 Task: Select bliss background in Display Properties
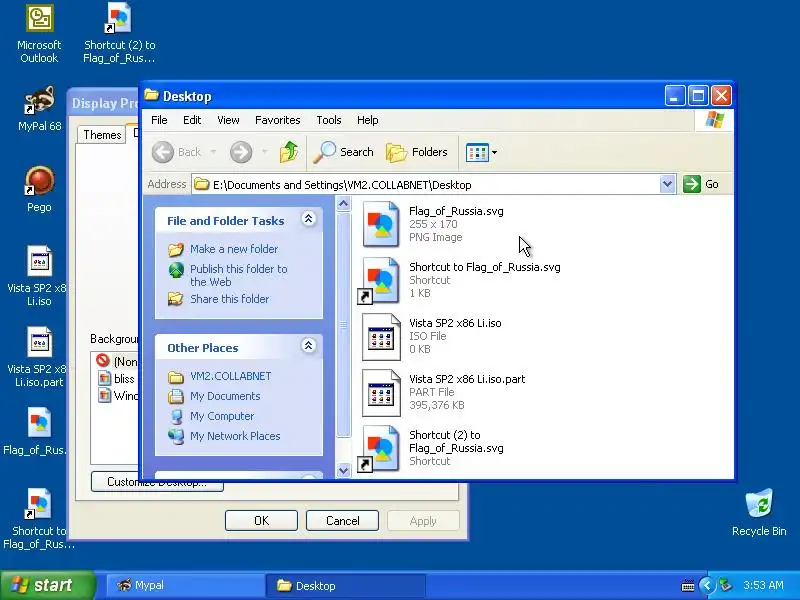124,379
